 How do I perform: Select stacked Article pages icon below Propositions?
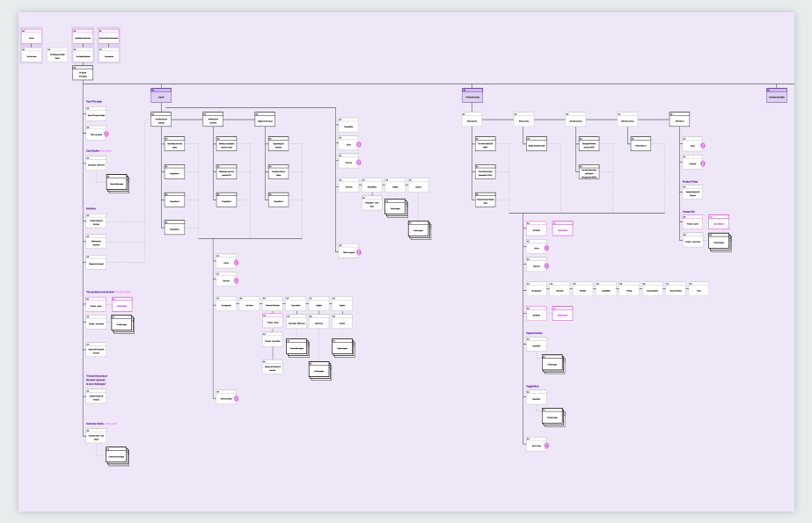pos(395,207)
